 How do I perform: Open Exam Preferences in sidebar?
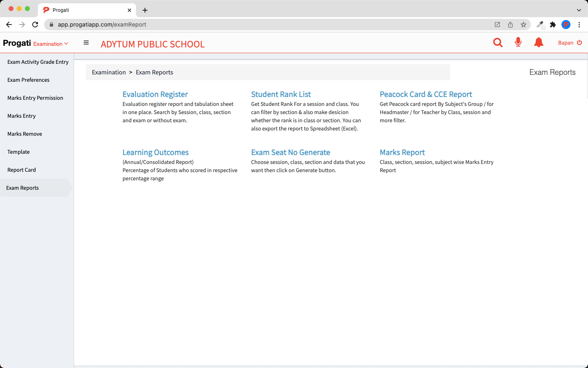[29, 80]
